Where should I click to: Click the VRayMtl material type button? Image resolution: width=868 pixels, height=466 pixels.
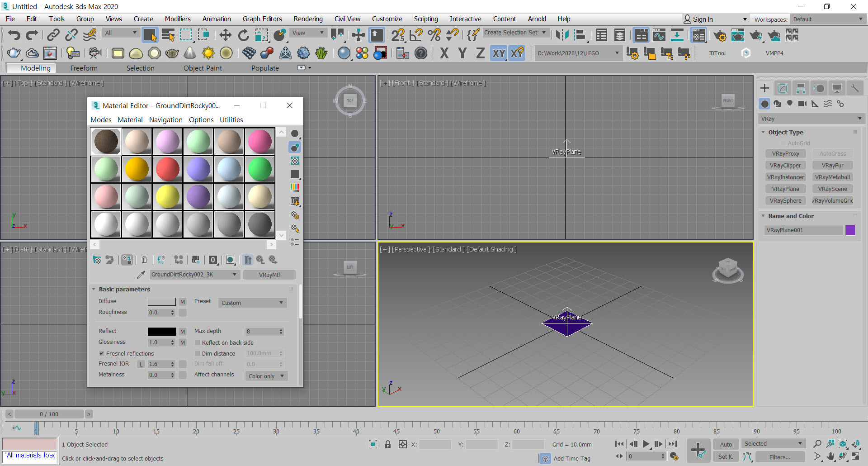pyautogui.click(x=269, y=275)
